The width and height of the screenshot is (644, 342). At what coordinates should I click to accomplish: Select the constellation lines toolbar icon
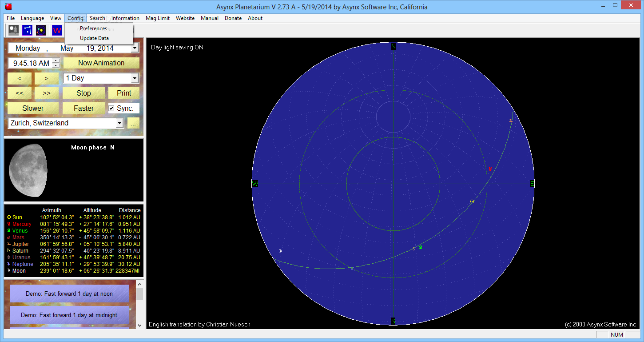coord(28,30)
